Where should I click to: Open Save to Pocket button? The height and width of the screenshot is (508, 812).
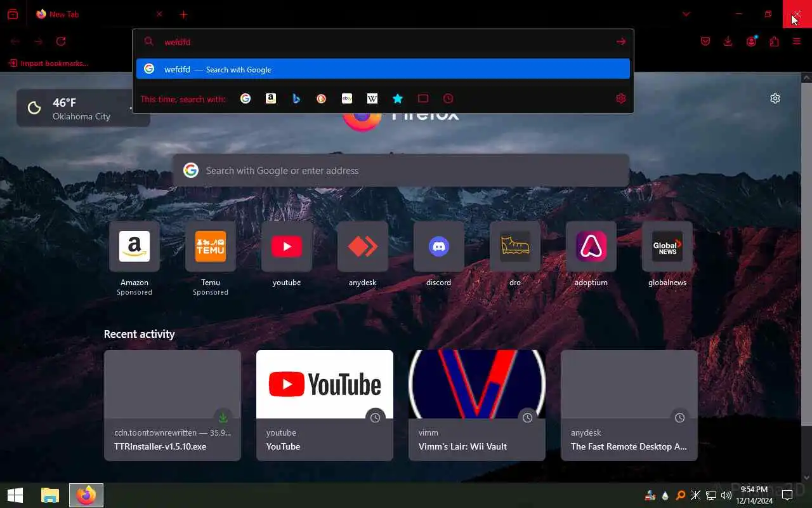pyautogui.click(x=705, y=41)
